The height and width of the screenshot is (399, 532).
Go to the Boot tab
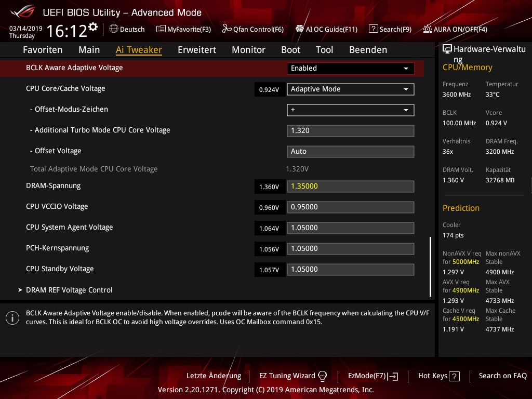[291, 50]
